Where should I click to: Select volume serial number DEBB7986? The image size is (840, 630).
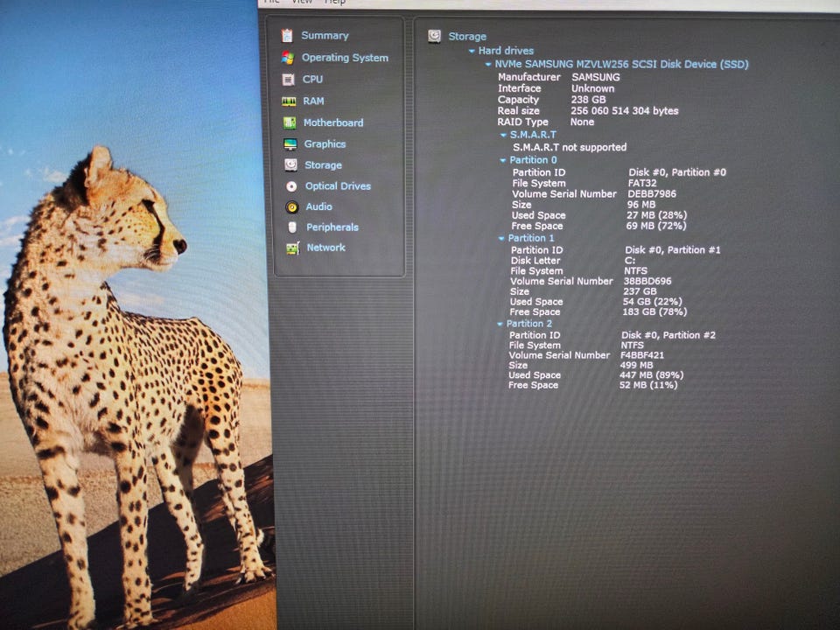[651, 194]
